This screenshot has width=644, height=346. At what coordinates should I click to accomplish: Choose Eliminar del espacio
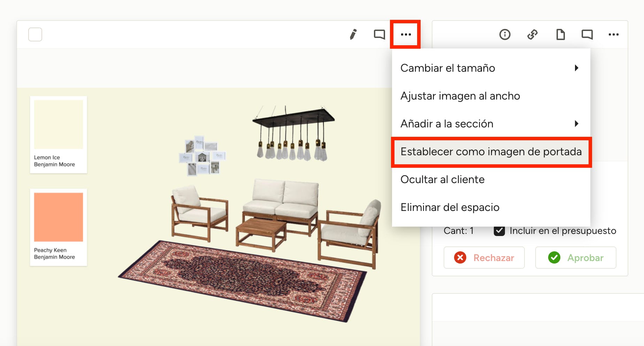click(x=450, y=207)
